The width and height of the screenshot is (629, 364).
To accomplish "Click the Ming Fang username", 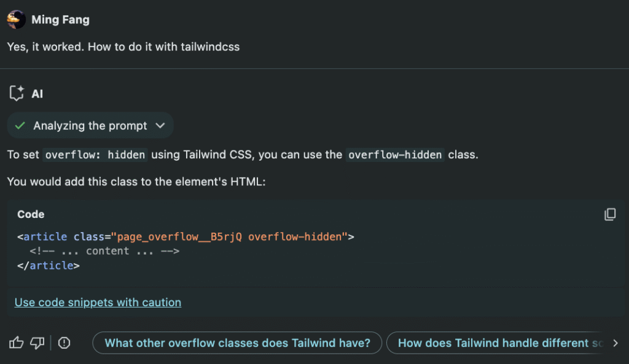I will pyautogui.click(x=60, y=20).
